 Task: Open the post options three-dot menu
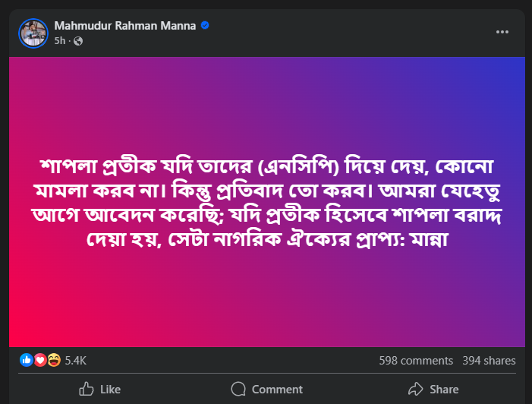pyautogui.click(x=502, y=32)
